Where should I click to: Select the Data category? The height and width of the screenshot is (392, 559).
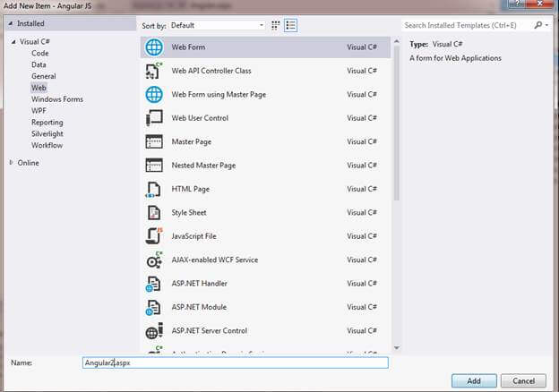click(39, 64)
